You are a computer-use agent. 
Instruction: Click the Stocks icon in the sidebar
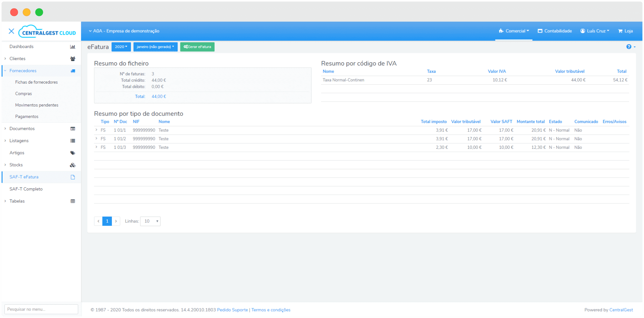[x=73, y=165]
